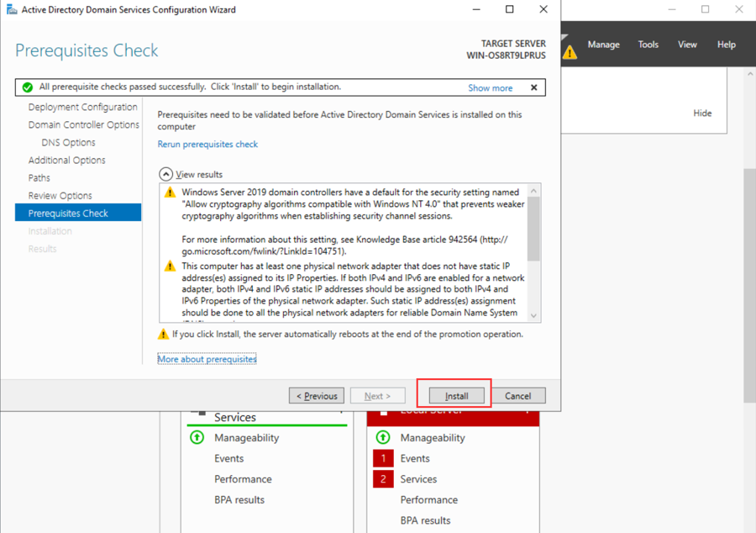Open the Manage menu in Server Manager

click(603, 45)
